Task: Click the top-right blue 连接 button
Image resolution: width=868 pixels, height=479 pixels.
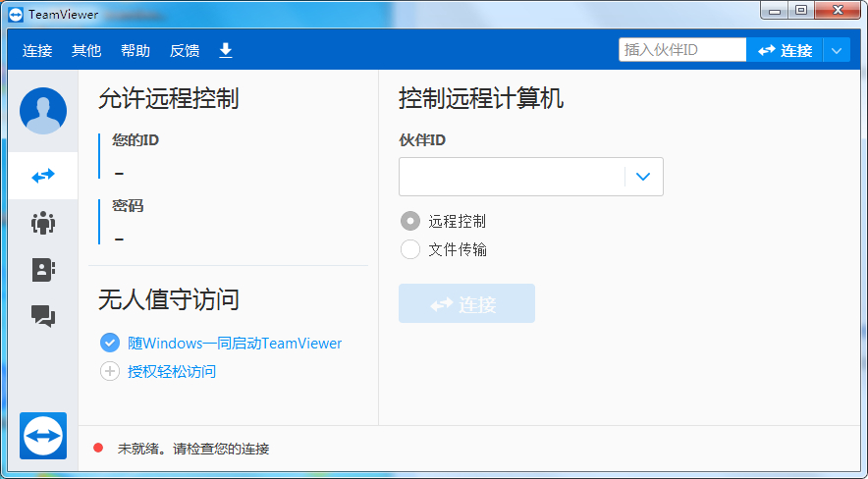Action: [x=785, y=50]
